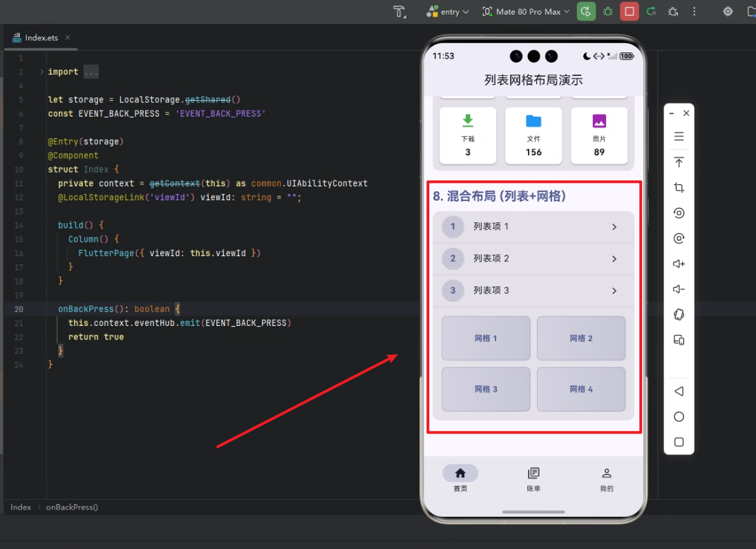Screen dimensions: 756x549
Task: Click the EVENT_BACK_PRESS string literal
Action: (220, 114)
